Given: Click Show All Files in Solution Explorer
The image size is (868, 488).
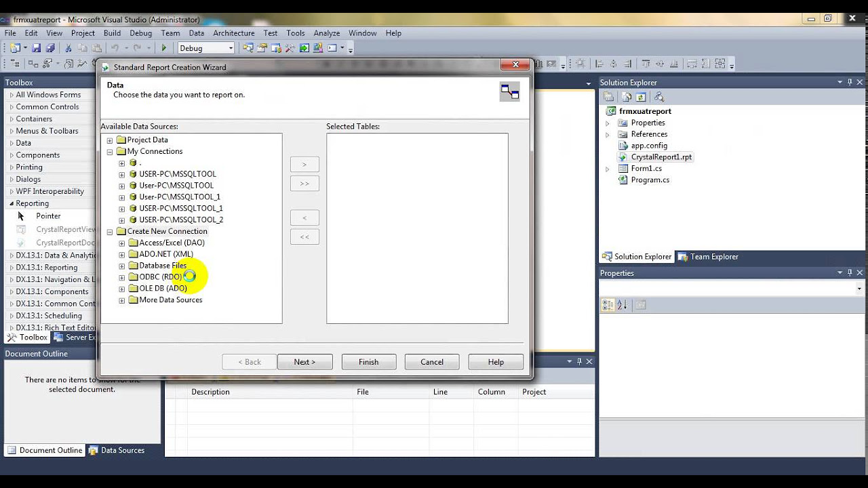Looking at the screenshot, I should [627, 97].
